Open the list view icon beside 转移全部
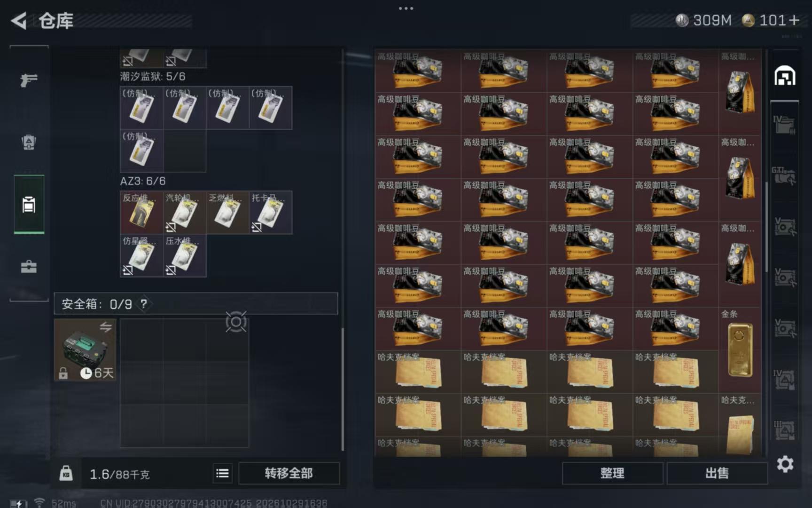This screenshot has width=812, height=508. click(222, 473)
